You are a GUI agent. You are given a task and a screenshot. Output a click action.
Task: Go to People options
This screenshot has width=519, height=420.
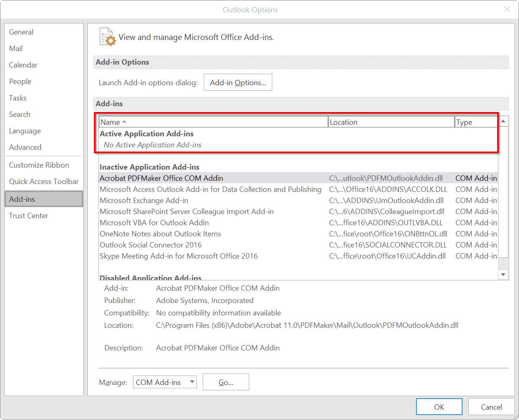pos(44,82)
